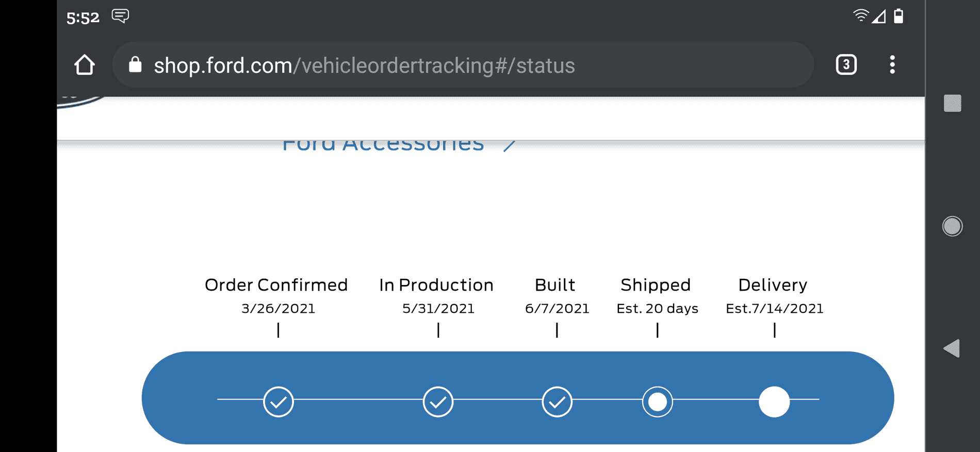Tap the message notification icon in status bar
The height and width of the screenshot is (452, 980).
(x=120, y=16)
